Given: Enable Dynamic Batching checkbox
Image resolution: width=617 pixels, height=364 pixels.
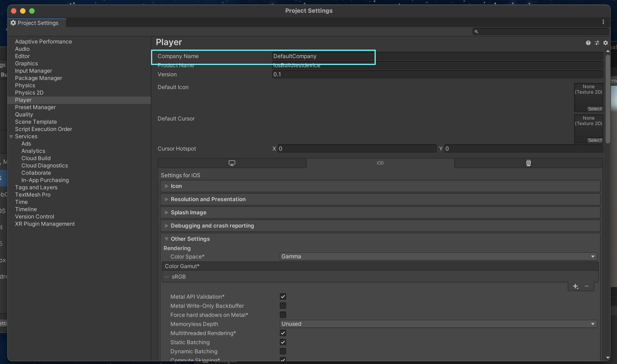Looking at the screenshot, I should (283, 351).
